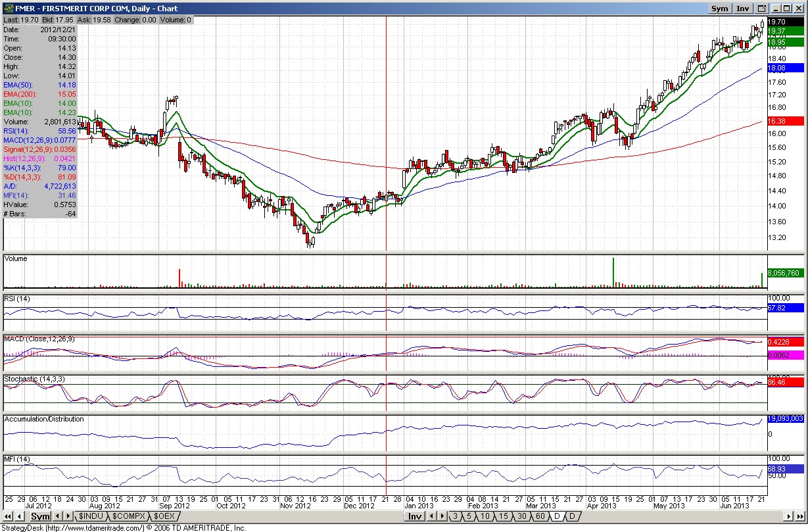Click the left arrow beside the symbol tabs

pyautogui.click(x=57, y=517)
